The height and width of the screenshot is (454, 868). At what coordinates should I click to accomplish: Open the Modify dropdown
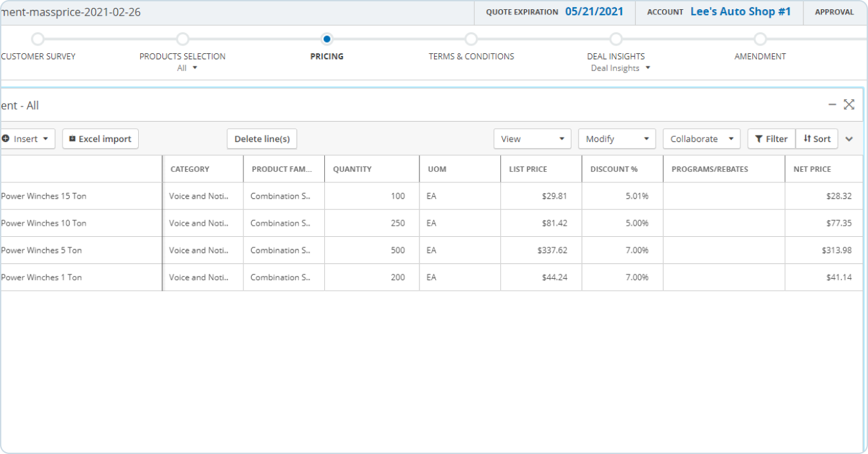(616, 139)
